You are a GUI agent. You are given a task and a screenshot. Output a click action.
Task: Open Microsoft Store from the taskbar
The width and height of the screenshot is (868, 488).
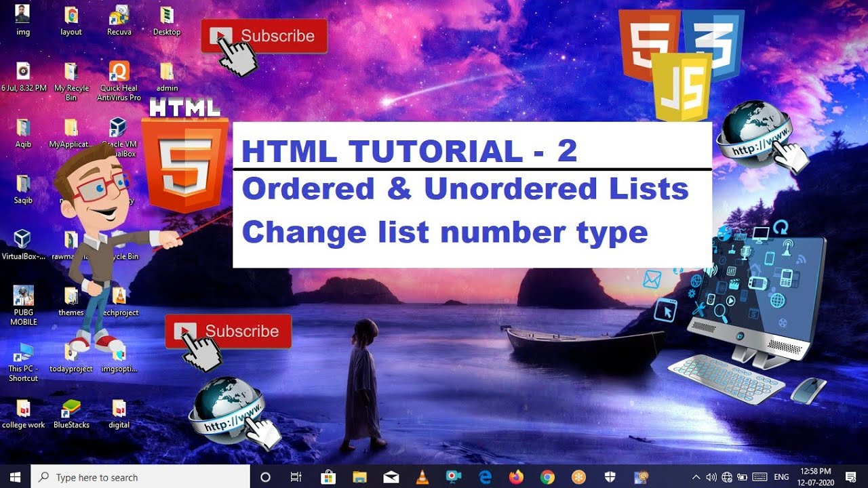coord(328,477)
